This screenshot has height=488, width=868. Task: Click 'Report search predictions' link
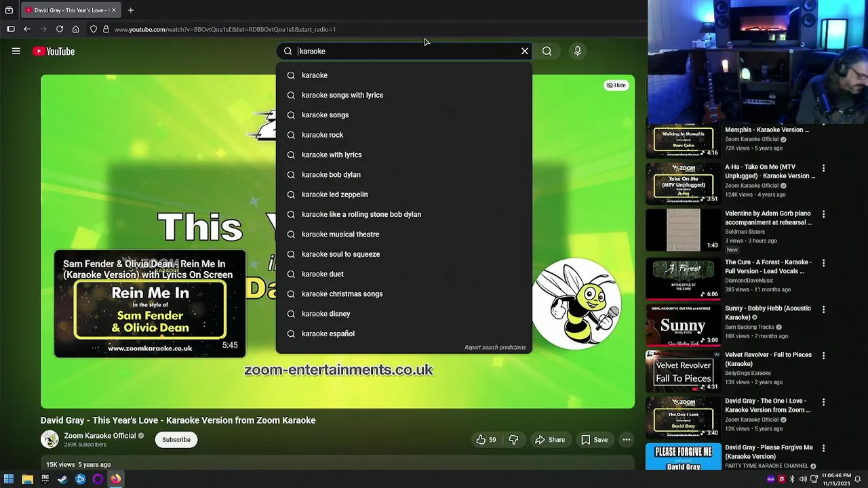coord(495,347)
